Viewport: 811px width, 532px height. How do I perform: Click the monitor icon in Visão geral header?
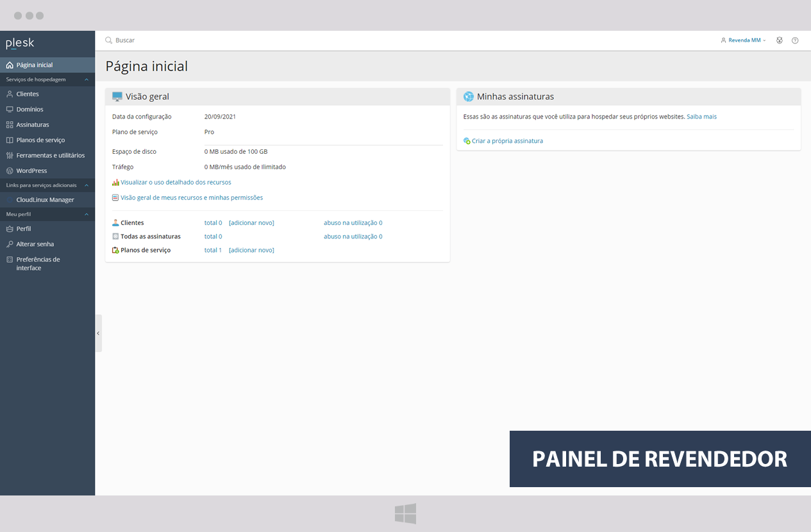tap(117, 97)
